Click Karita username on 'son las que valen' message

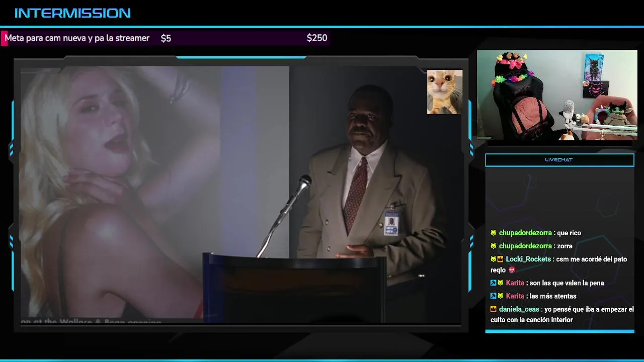[x=515, y=283]
